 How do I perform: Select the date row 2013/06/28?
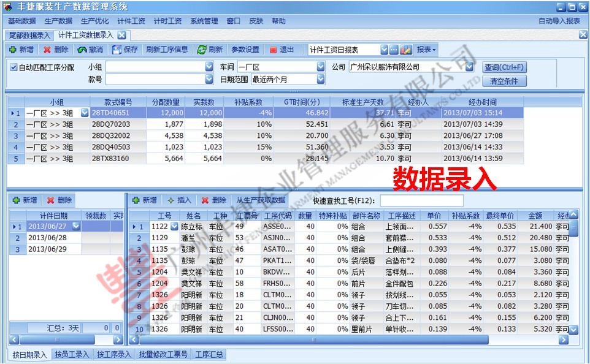(x=66, y=238)
